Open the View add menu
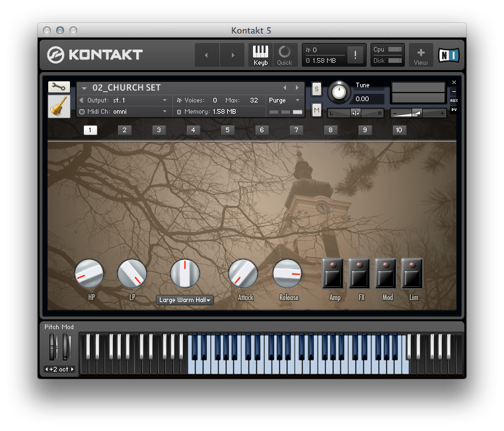 click(x=421, y=56)
